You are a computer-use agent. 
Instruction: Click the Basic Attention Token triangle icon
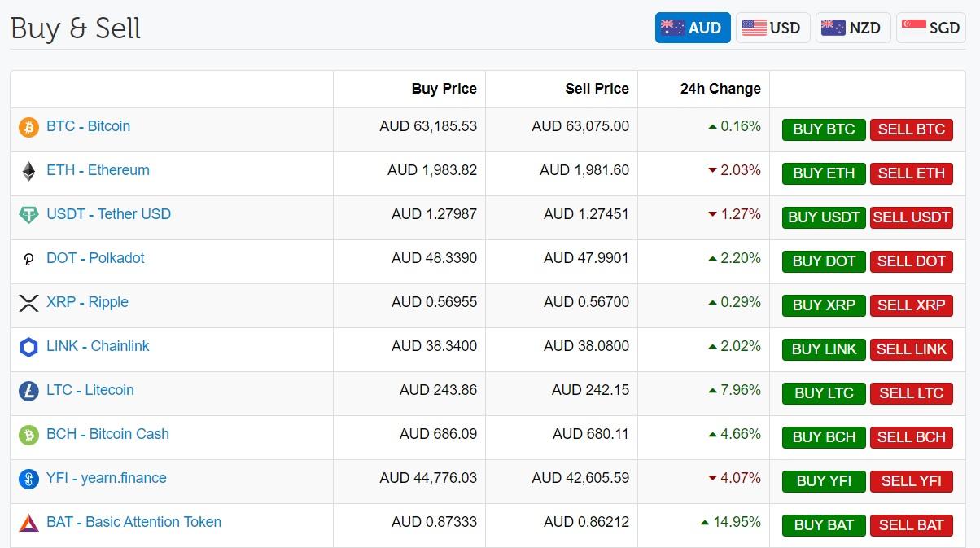tap(28, 523)
